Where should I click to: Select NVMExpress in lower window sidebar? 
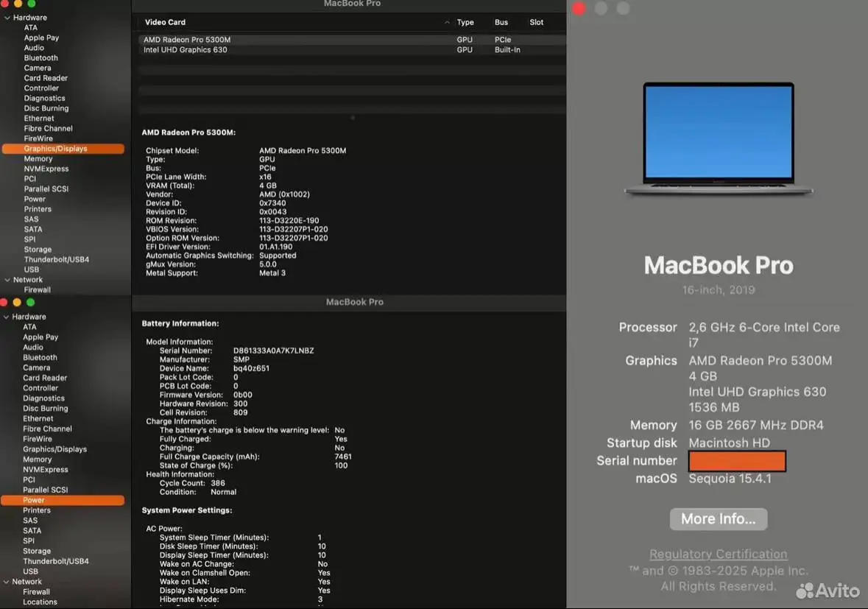tap(46, 470)
